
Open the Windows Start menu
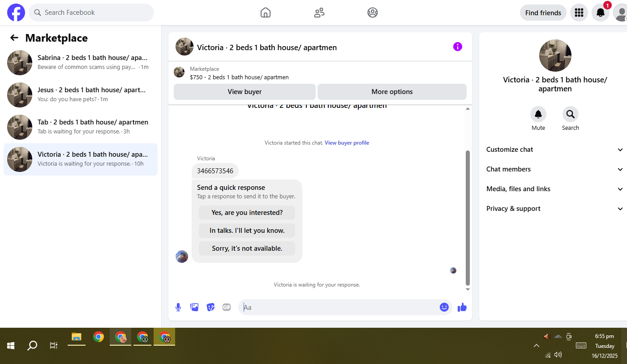point(11,345)
